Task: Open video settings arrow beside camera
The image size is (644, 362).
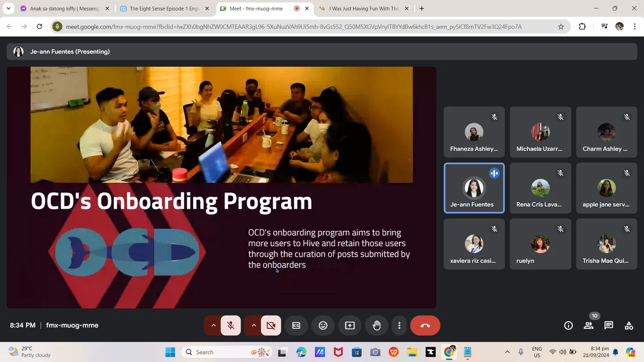Action: [254, 325]
